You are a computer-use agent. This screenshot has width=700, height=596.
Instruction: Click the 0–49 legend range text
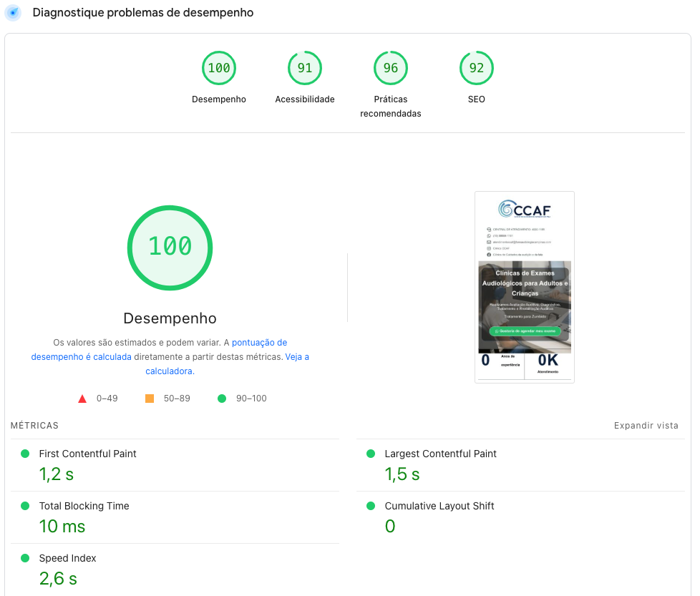107,399
